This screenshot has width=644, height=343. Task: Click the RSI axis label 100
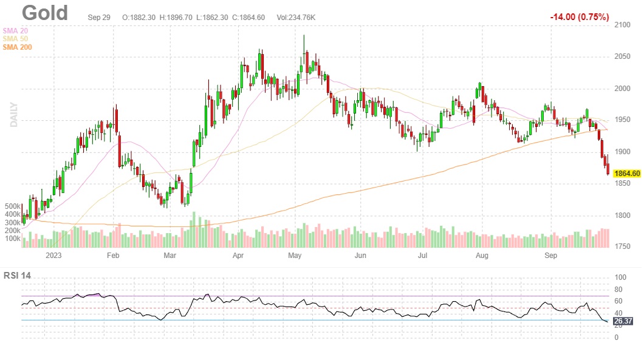coord(620,278)
